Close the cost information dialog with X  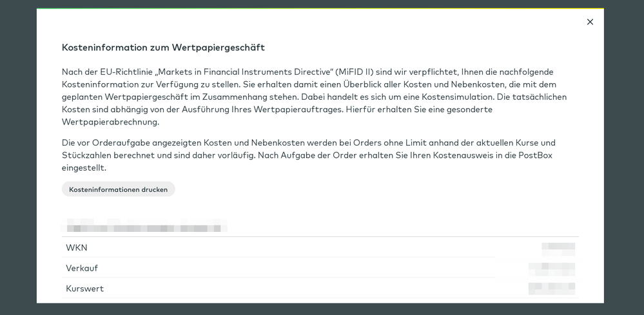pos(590,22)
